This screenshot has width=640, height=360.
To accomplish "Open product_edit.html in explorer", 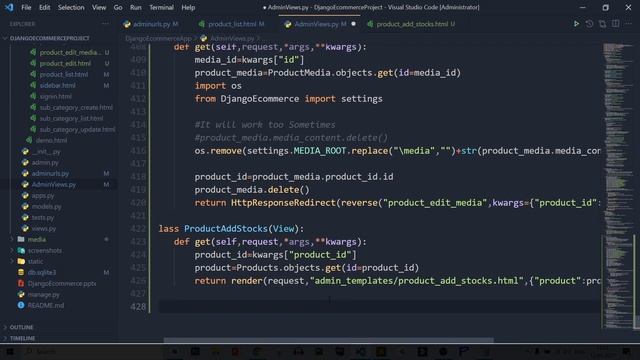I will pos(65,63).
